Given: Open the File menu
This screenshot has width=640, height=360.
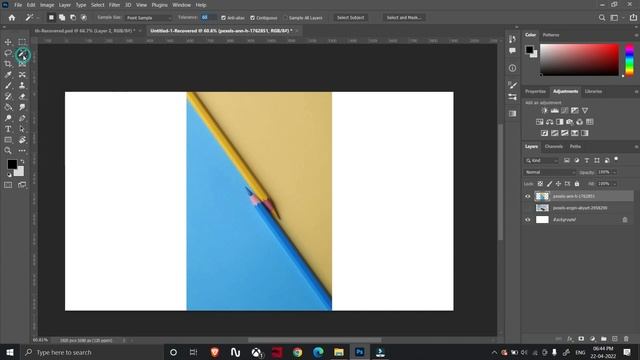Looking at the screenshot, I should click(18, 5).
